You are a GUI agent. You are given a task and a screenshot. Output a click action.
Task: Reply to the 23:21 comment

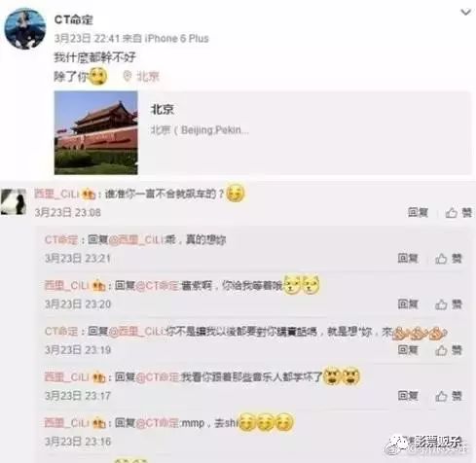click(408, 258)
